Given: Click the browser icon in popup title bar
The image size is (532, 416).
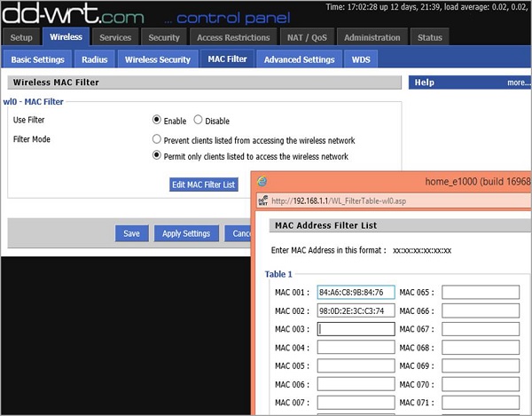Looking at the screenshot, I should pos(262,181).
